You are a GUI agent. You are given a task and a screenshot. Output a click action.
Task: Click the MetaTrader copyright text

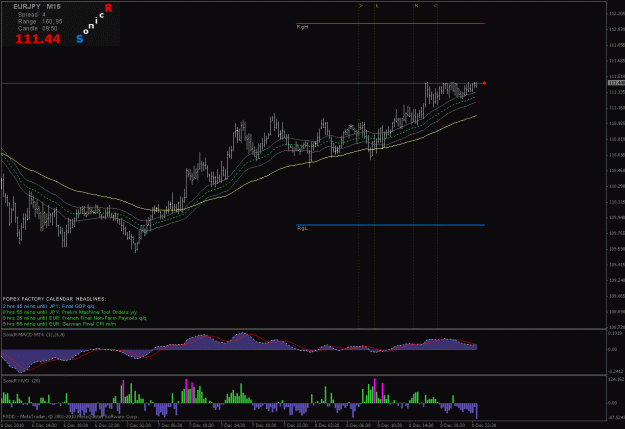[x=71, y=417]
